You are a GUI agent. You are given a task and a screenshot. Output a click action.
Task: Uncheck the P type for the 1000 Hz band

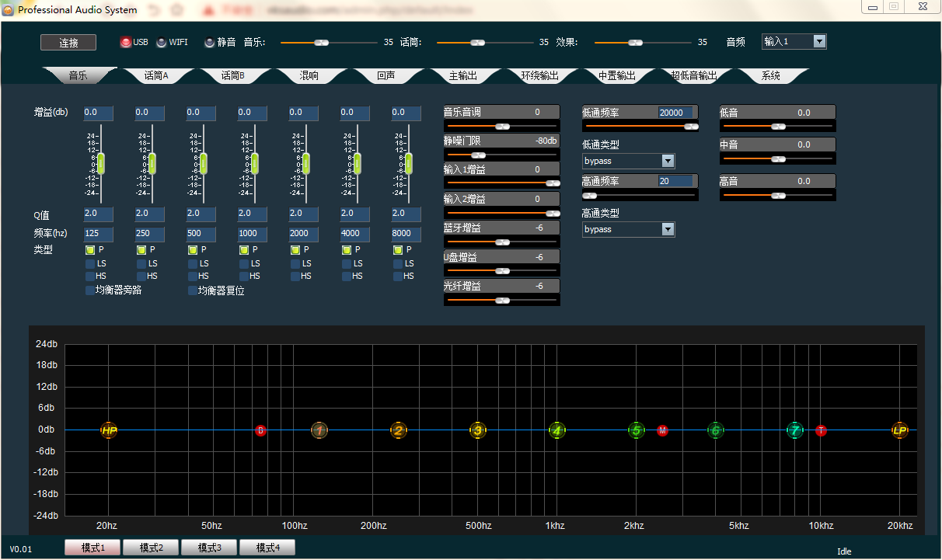pyautogui.click(x=244, y=250)
